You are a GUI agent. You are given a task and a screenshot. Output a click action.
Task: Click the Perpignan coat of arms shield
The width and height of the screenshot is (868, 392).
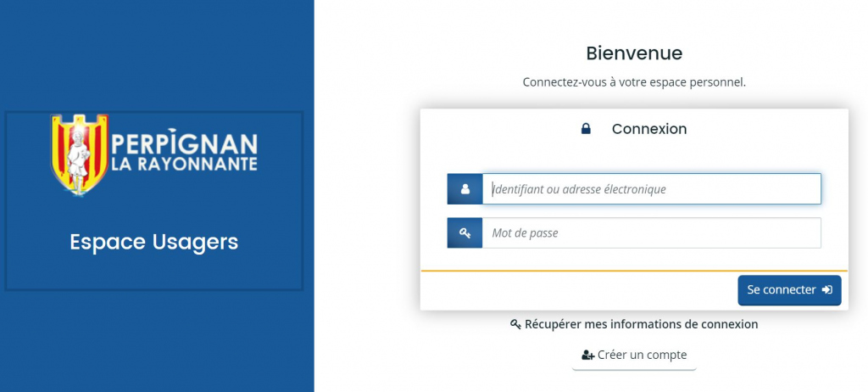79,153
